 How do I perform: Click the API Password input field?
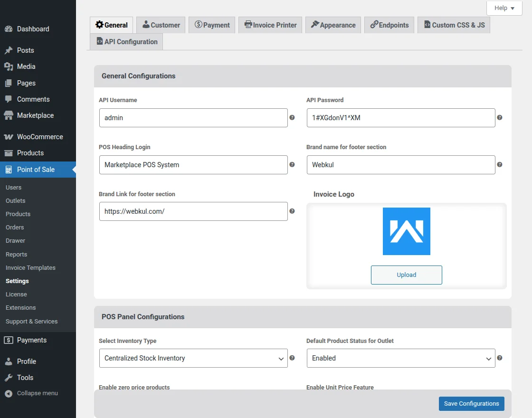(x=401, y=118)
